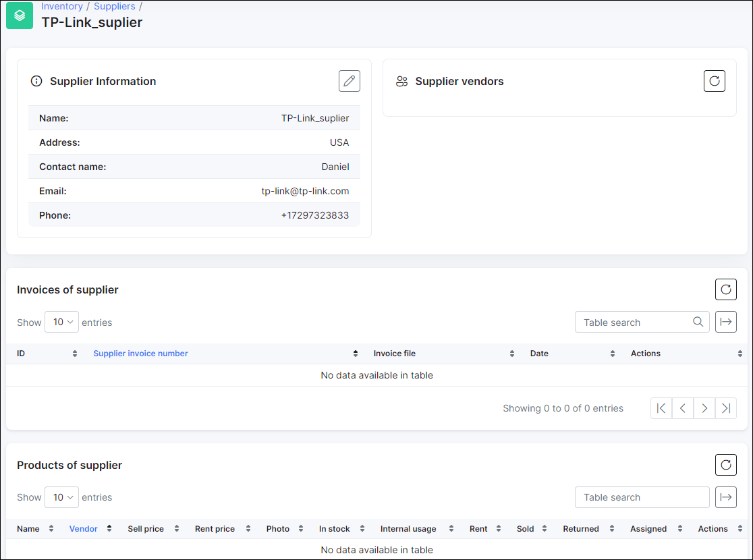The height and width of the screenshot is (560, 753).
Task: Click the search magnifier in Invoices table search
Action: (698, 322)
